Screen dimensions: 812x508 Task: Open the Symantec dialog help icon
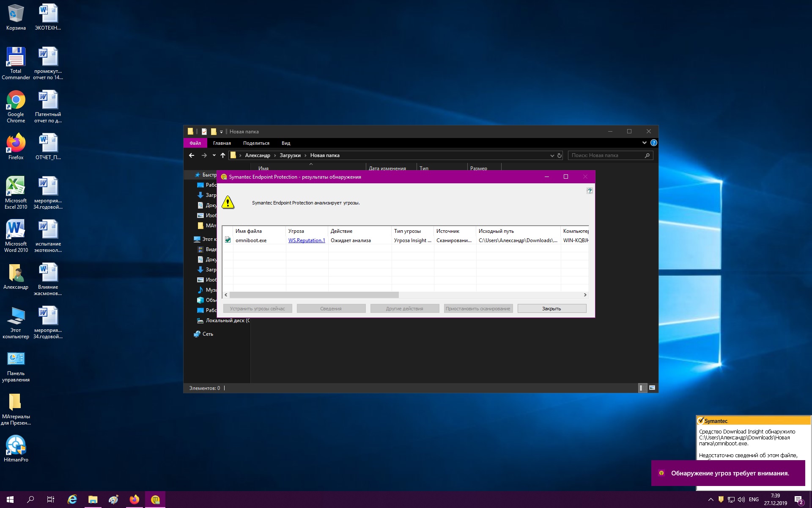tap(590, 191)
